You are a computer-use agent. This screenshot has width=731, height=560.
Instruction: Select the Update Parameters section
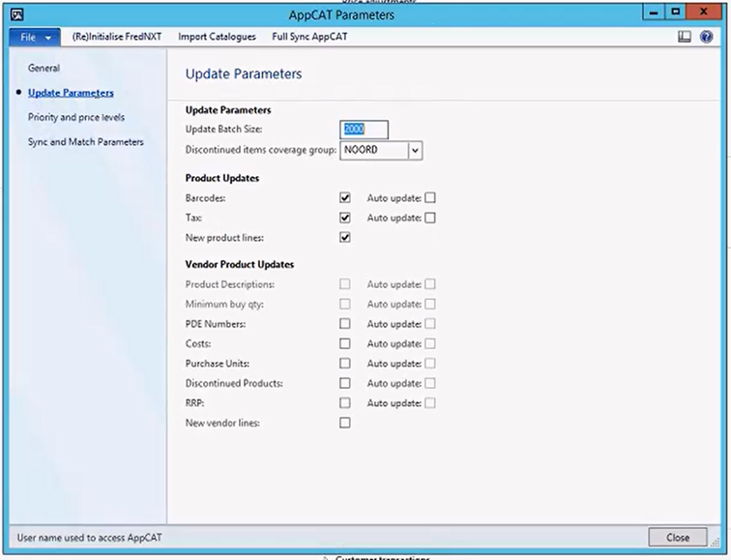[71, 93]
